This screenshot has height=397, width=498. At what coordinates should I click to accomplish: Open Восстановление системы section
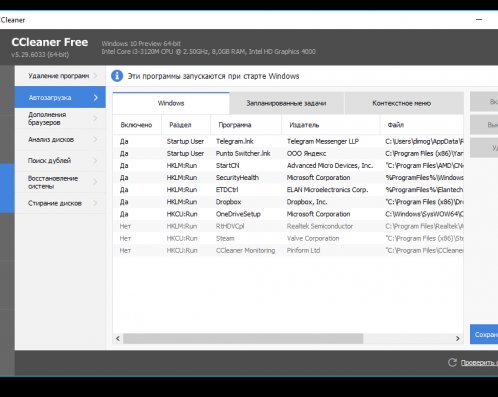[x=60, y=182]
